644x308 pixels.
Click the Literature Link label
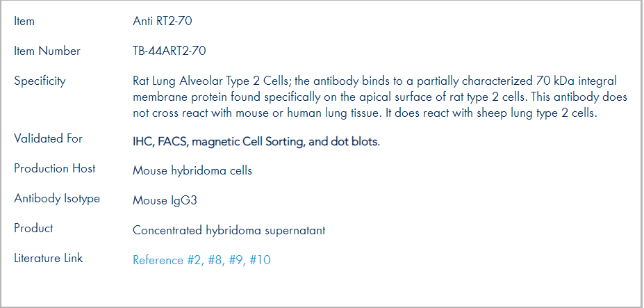49,258
